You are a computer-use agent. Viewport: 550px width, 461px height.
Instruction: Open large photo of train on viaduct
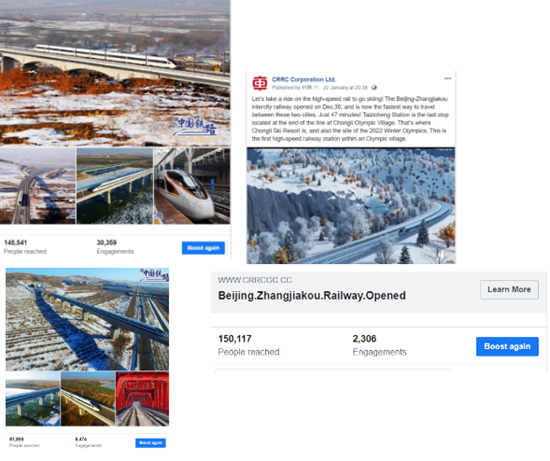tap(115, 73)
